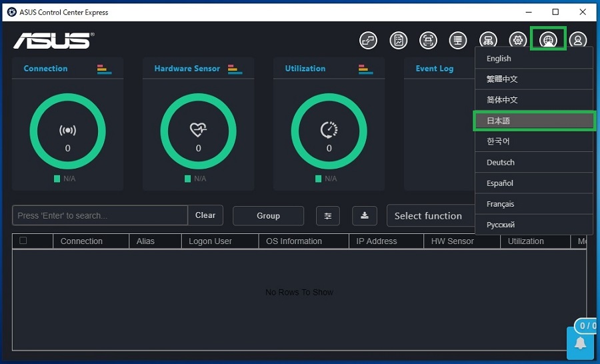Image resolution: width=600 pixels, height=364 pixels.
Task: Click the search input field
Action: [x=100, y=215]
